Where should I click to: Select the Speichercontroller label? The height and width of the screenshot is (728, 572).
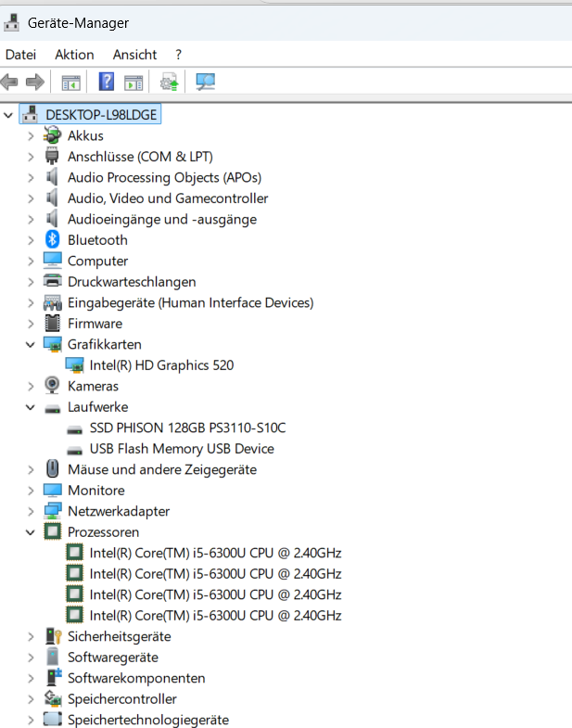tap(122, 699)
